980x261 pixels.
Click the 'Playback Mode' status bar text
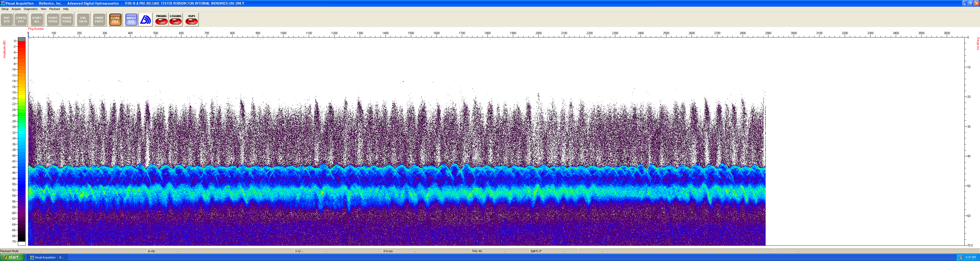tap(9, 251)
